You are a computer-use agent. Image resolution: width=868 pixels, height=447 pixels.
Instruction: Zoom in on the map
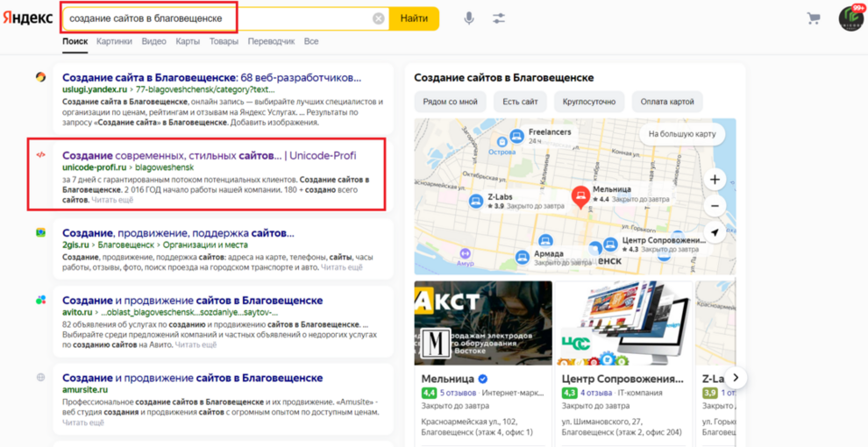pyautogui.click(x=715, y=180)
